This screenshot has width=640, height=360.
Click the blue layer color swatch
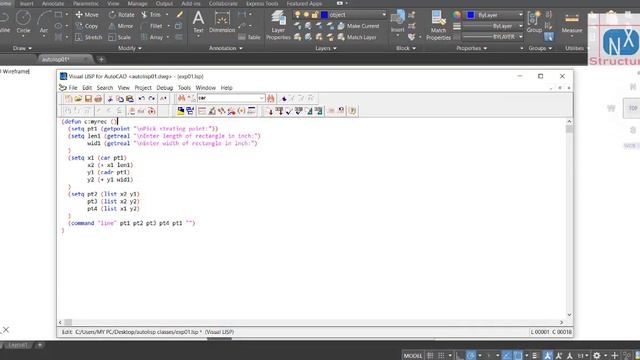tap(324, 15)
